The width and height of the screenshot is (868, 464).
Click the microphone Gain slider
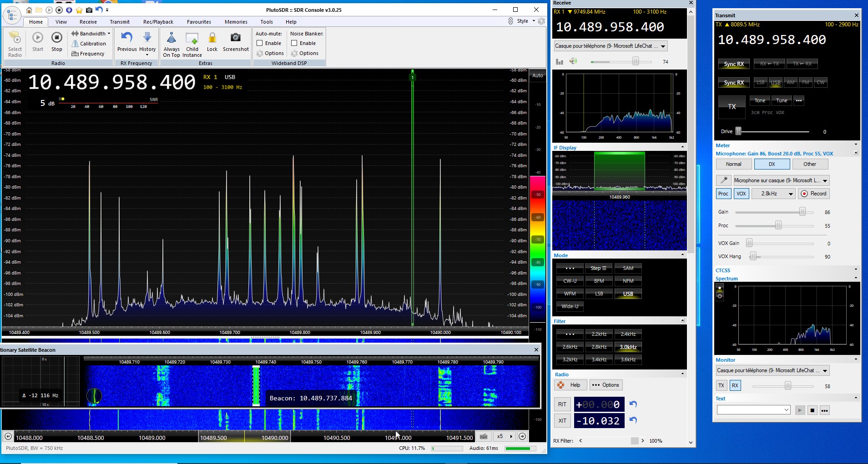(x=802, y=212)
